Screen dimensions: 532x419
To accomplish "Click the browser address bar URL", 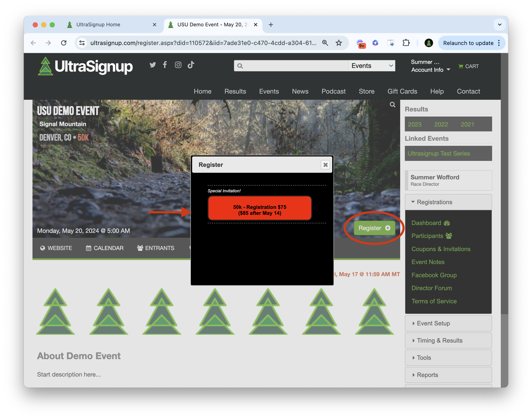I will pyautogui.click(x=203, y=43).
